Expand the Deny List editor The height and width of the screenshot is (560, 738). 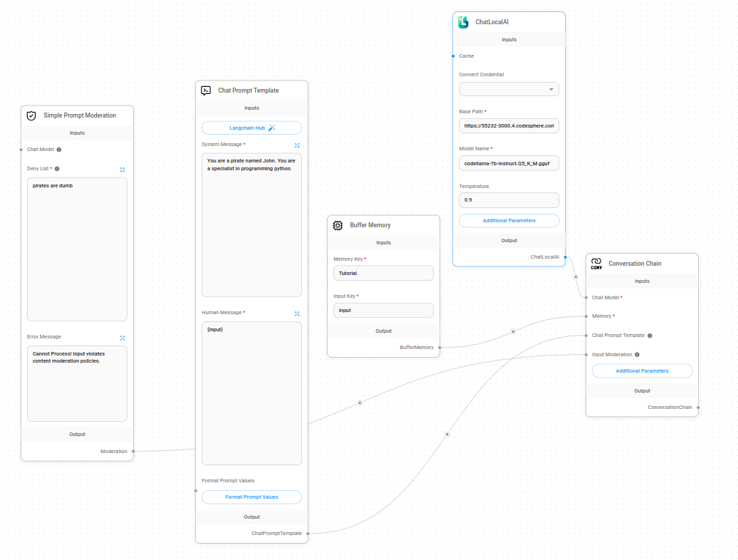click(122, 170)
